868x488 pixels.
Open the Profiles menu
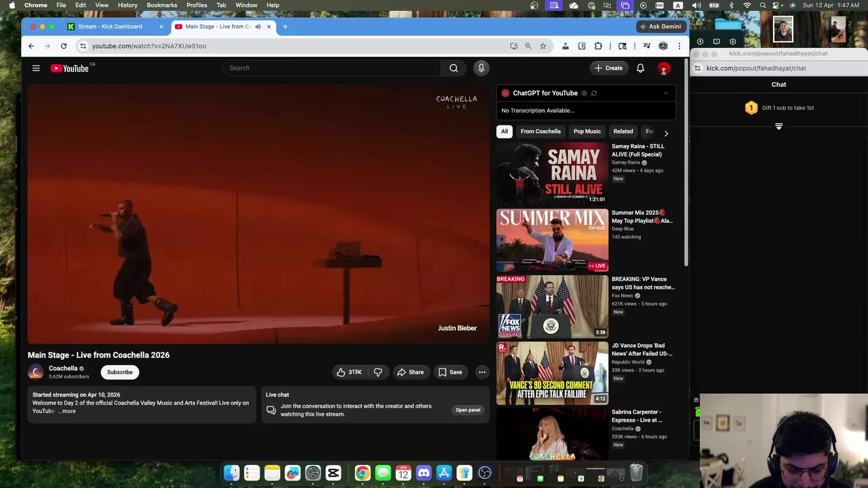pos(197,5)
